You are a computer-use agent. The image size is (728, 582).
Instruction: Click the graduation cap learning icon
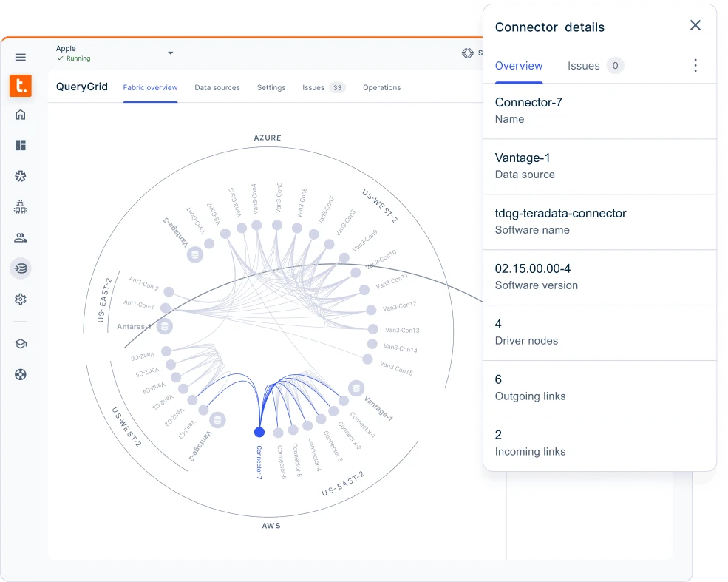[x=21, y=344]
